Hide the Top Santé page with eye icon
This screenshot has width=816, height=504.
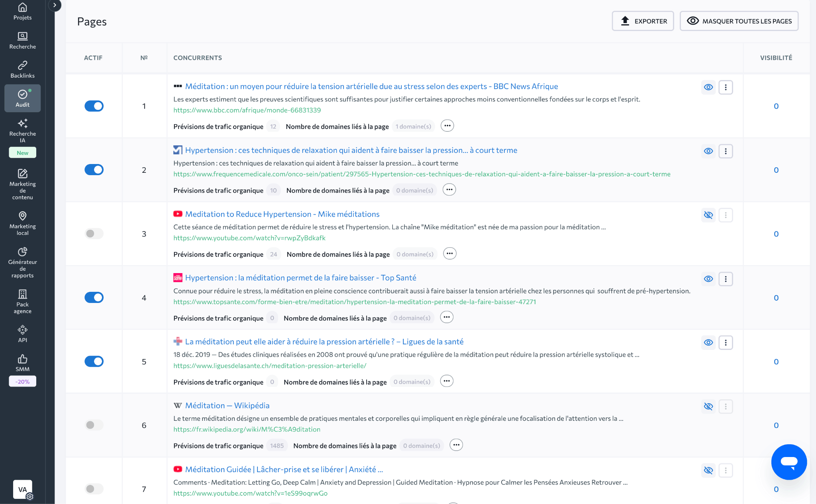click(708, 279)
